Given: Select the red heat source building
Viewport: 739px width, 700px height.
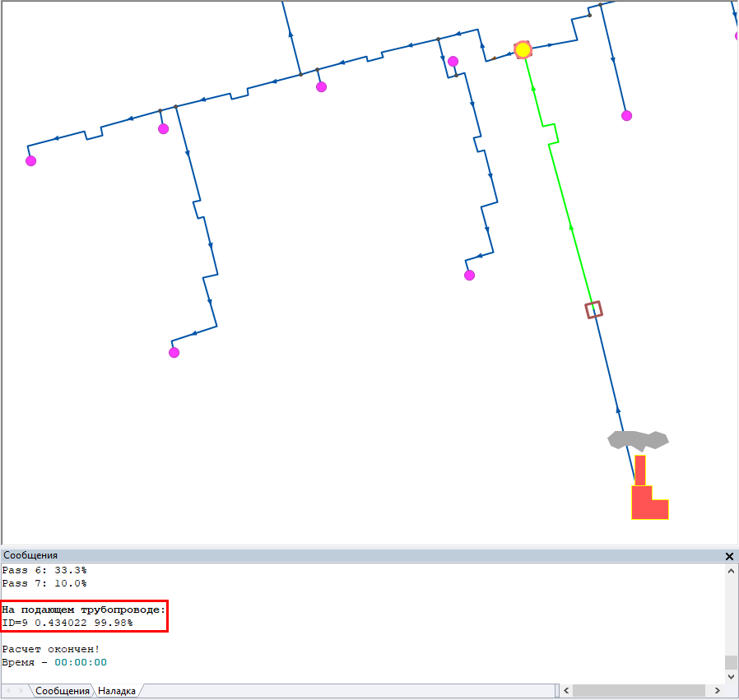Looking at the screenshot, I should [648, 502].
